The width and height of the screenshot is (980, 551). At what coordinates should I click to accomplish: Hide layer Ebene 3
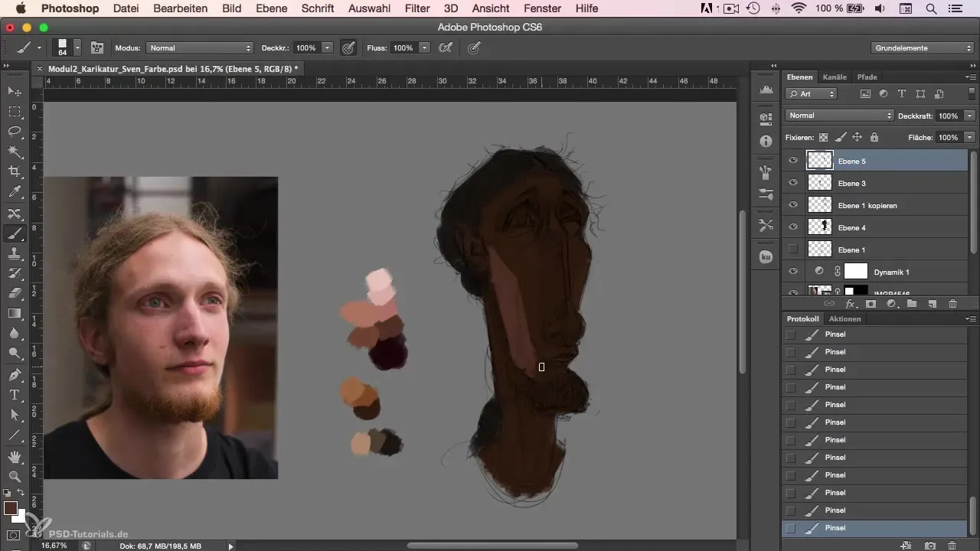793,183
